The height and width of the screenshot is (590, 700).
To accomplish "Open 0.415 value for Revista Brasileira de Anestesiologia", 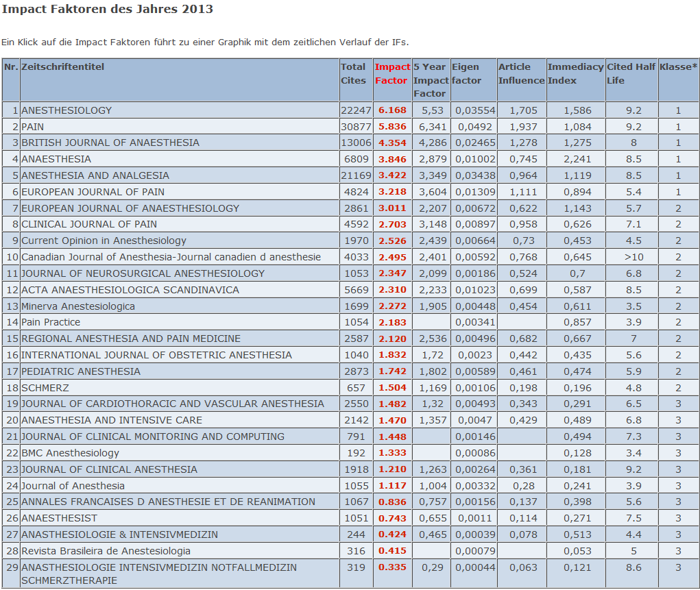I will pos(392,551).
